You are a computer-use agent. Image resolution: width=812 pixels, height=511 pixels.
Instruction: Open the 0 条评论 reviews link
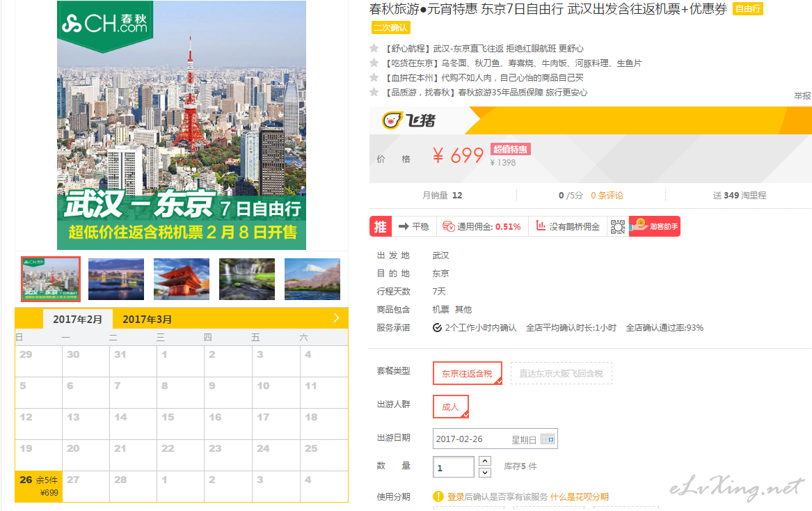607,196
